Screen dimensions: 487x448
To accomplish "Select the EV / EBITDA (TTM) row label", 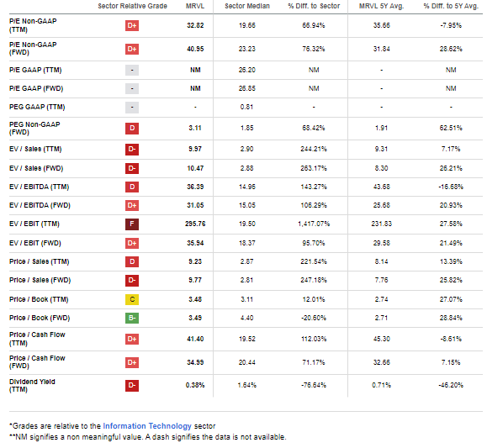I will pos(40,187).
